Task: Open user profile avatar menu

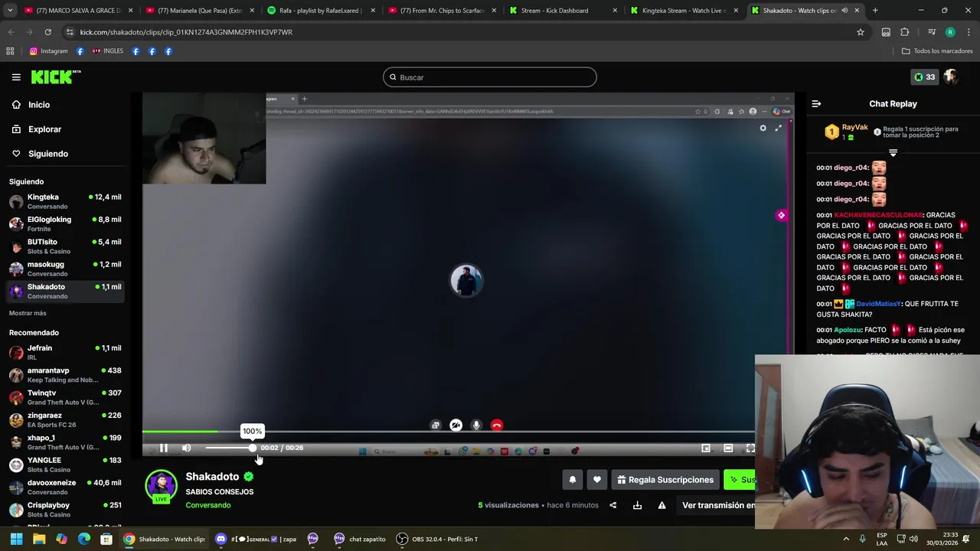Action: pos(951,77)
